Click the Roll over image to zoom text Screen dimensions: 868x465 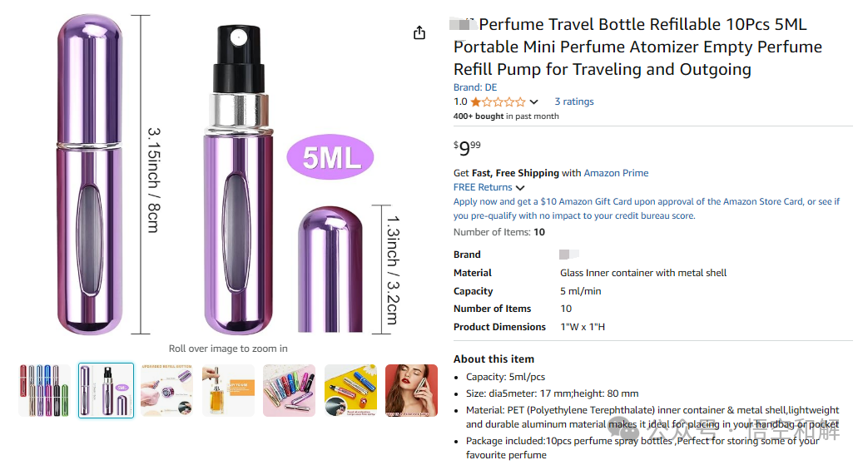coord(228,349)
